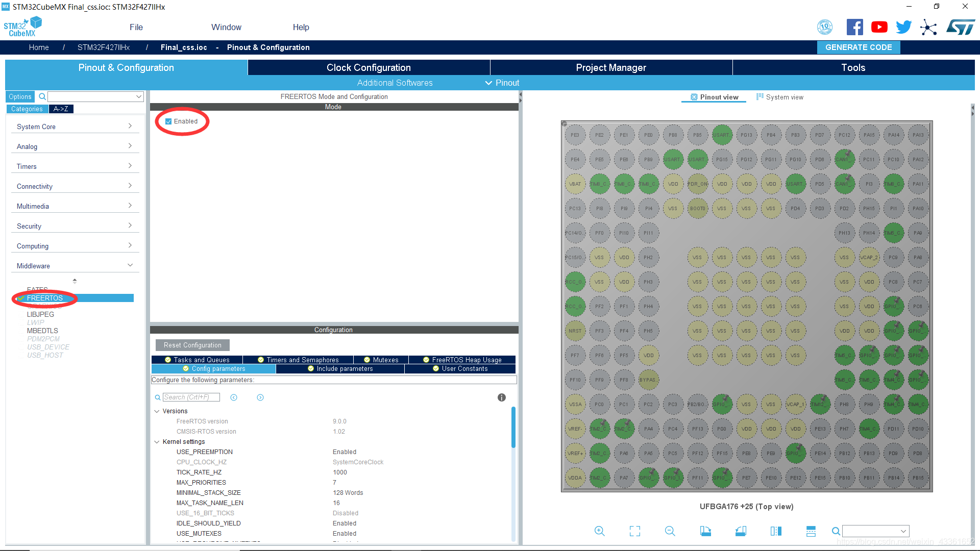Expand the Security category

75,226
